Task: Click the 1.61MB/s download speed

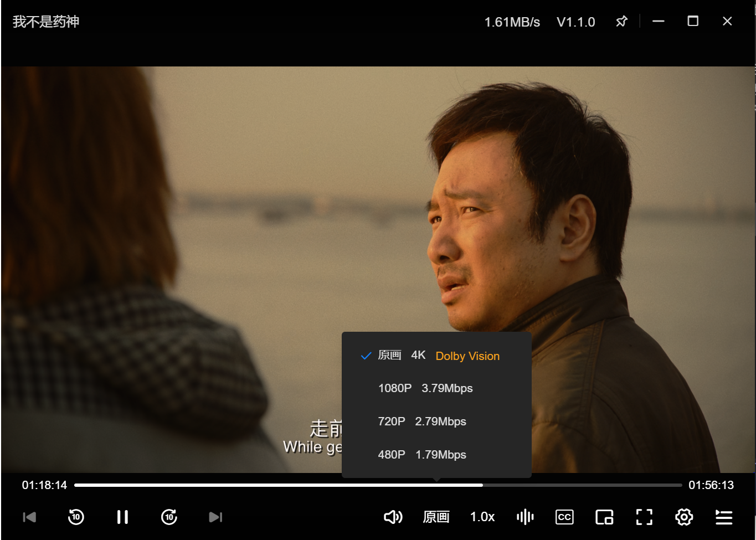Action: (512, 22)
